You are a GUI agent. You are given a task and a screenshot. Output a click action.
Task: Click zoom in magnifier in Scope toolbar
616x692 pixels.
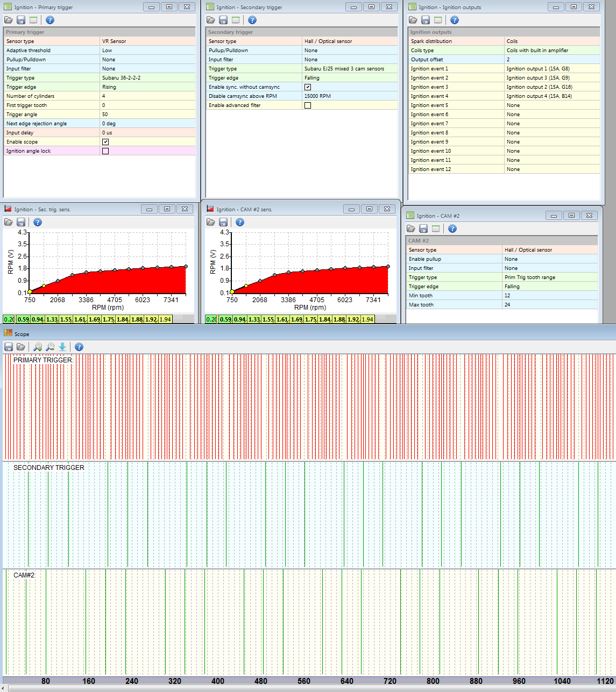click(x=37, y=347)
